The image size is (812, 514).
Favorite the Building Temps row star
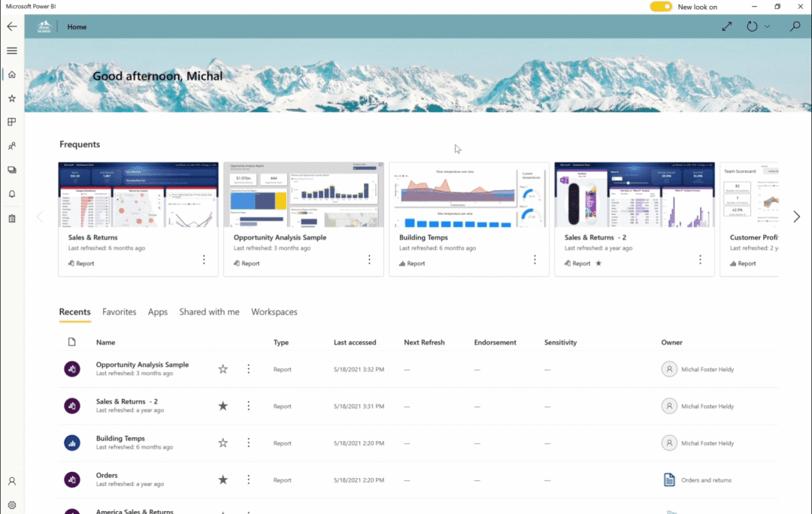point(223,443)
